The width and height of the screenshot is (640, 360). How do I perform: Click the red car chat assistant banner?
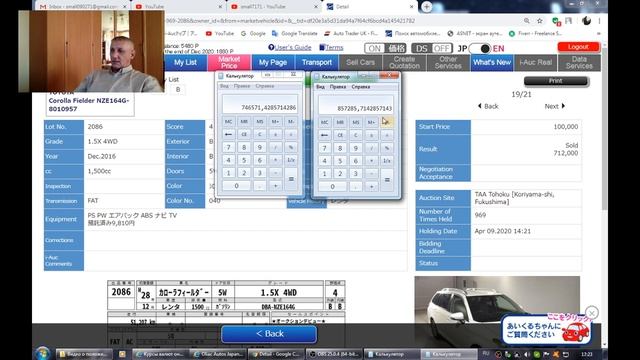pos(547,330)
